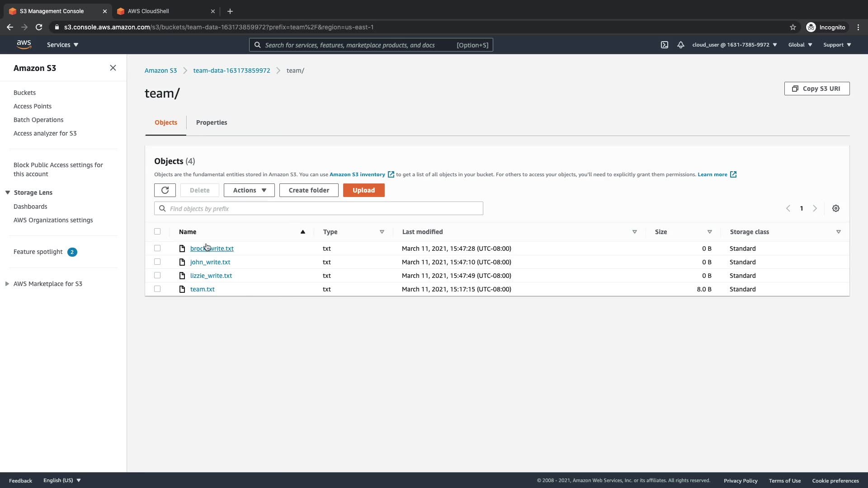
Task: Bookmark this page with star icon
Action: coord(793,27)
